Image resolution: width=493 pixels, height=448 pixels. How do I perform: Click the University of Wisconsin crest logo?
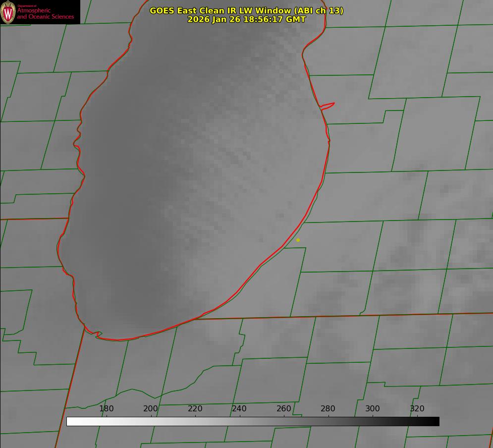pyautogui.click(x=8, y=12)
